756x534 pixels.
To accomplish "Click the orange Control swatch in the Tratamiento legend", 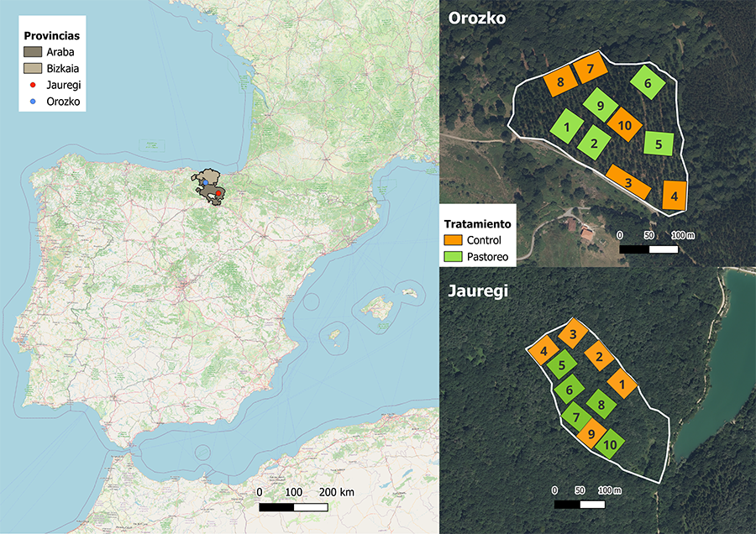I will [454, 240].
